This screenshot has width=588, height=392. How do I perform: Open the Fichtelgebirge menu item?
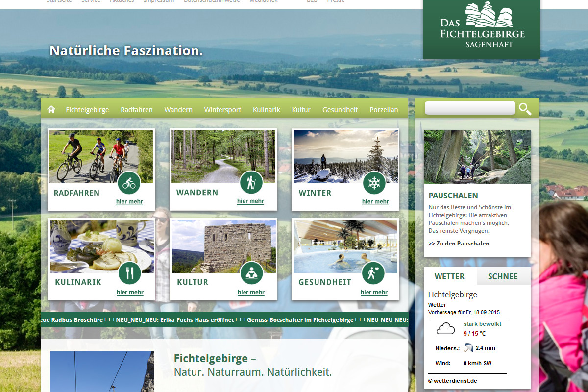[x=87, y=110]
